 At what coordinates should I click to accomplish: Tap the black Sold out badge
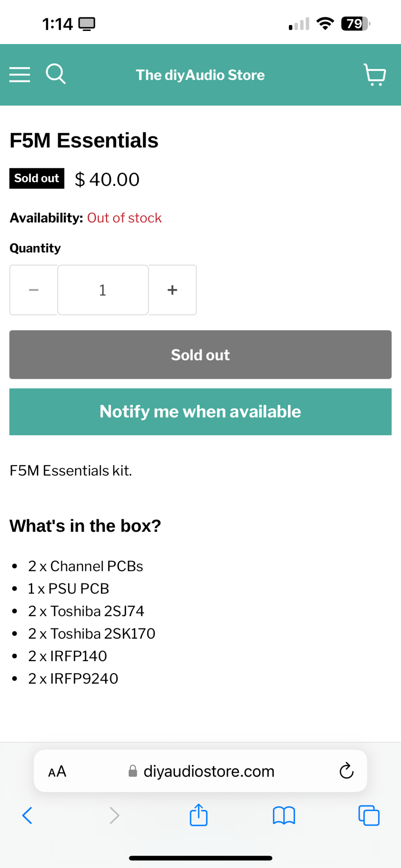(37, 178)
